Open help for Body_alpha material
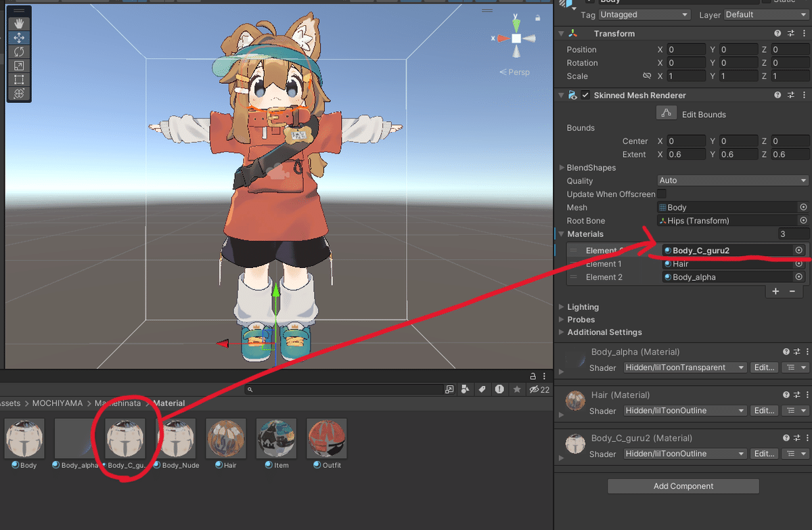Image resolution: width=812 pixels, height=530 pixels. (786, 352)
